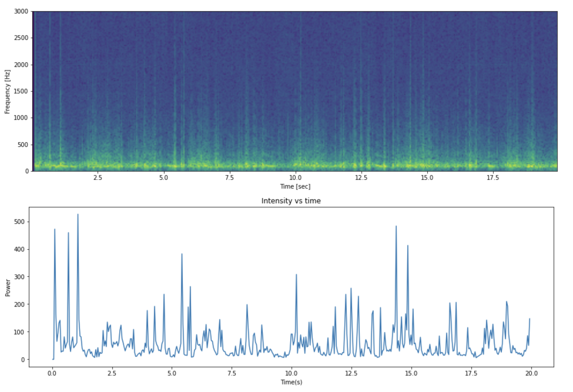Click the 'Time(s)' x-axis label
This screenshot has height=392, width=573.
click(291, 382)
